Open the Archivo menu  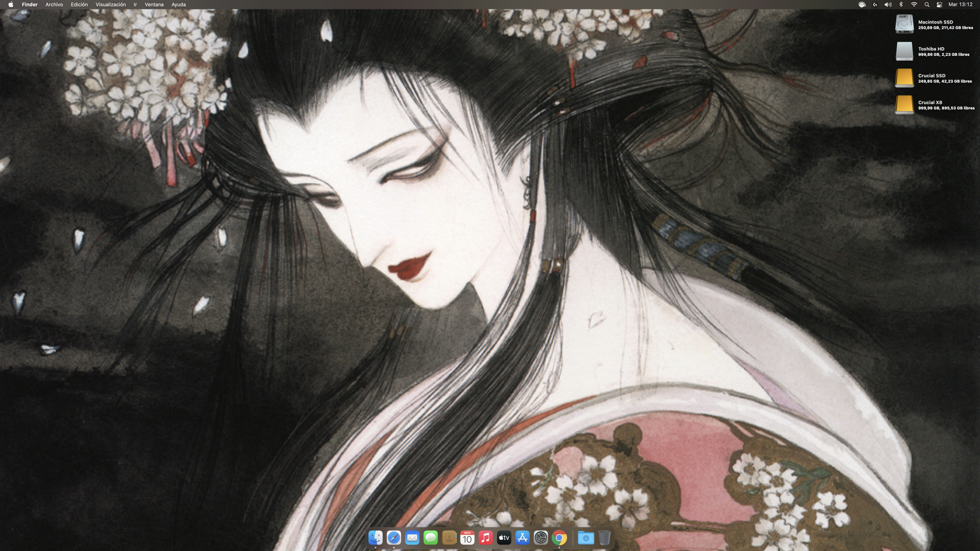click(x=54, y=4)
